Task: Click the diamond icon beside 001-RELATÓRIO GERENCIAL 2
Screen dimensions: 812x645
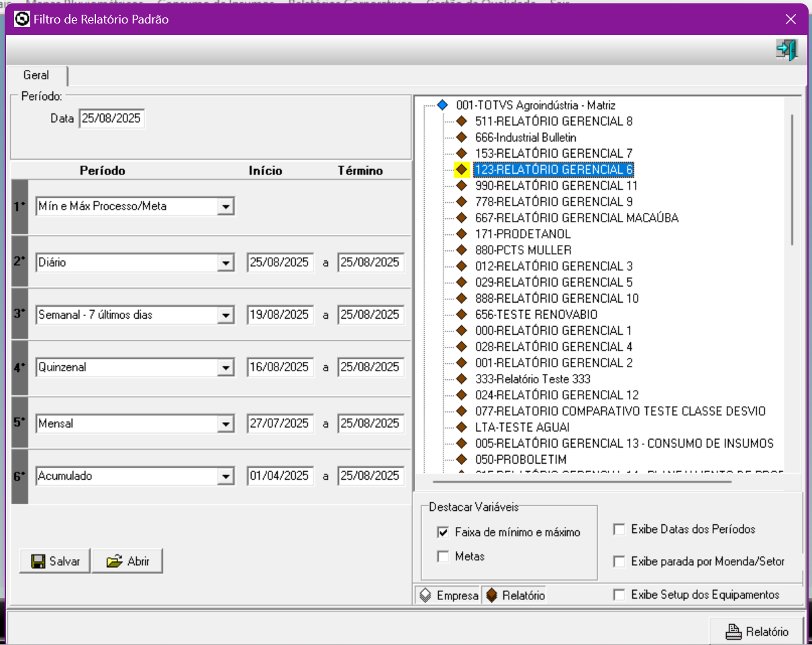Action: [462, 363]
